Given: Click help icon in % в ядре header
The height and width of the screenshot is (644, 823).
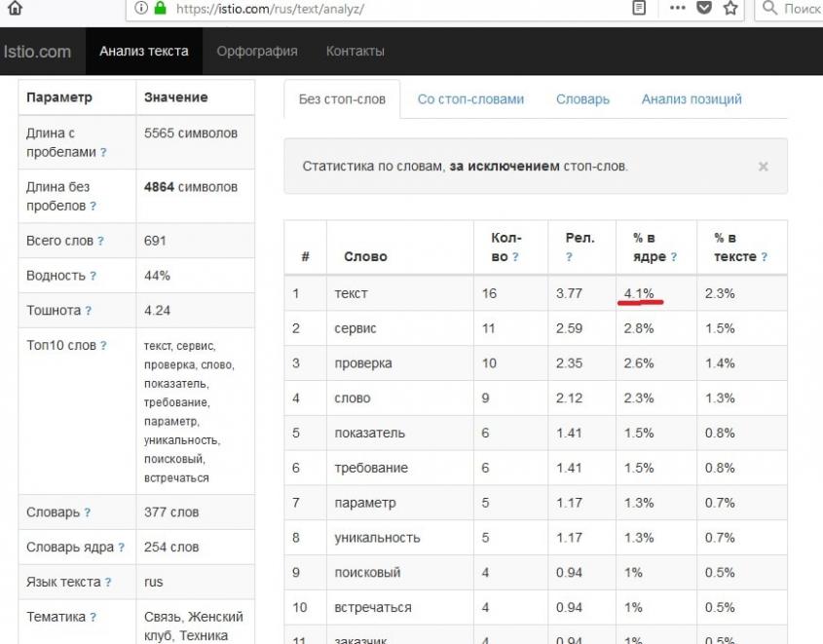Looking at the screenshot, I should click(674, 257).
